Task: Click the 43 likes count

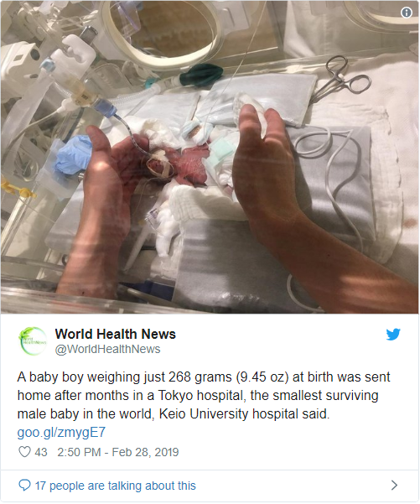Action: point(41,452)
